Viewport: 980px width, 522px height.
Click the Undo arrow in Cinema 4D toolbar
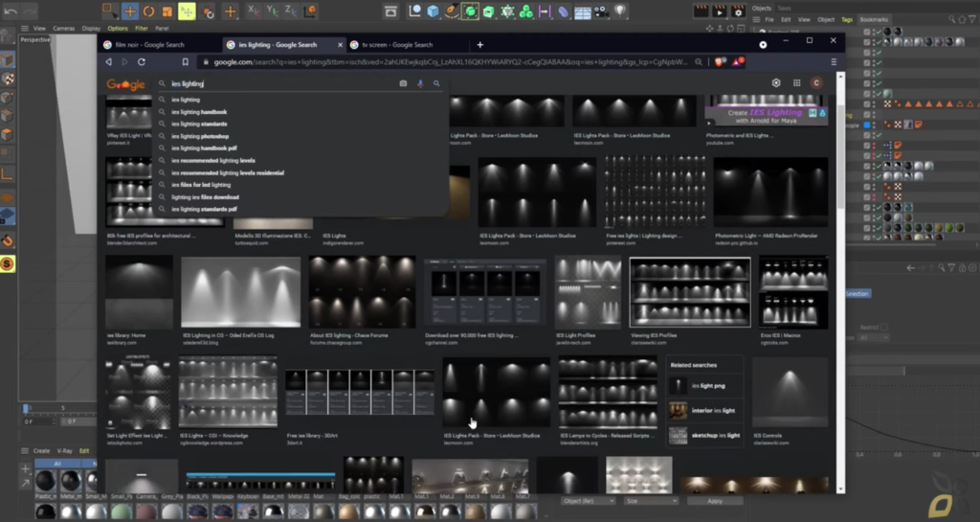point(11,11)
